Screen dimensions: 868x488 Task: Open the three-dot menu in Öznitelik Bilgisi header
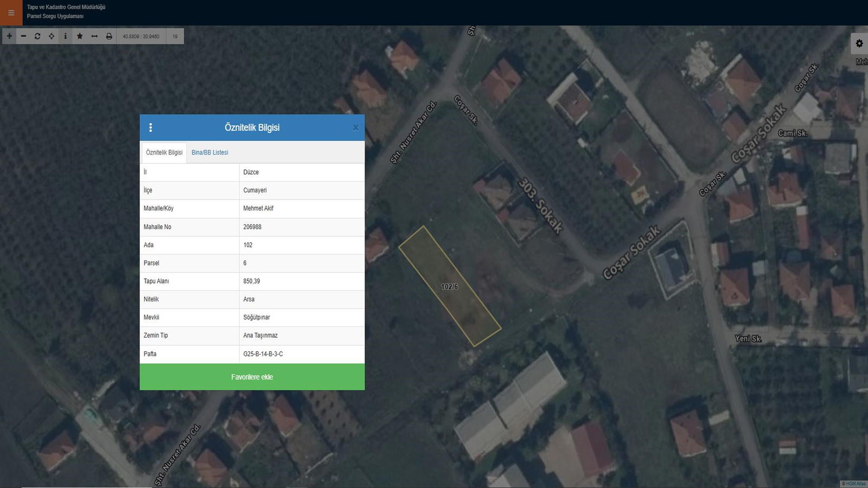150,127
